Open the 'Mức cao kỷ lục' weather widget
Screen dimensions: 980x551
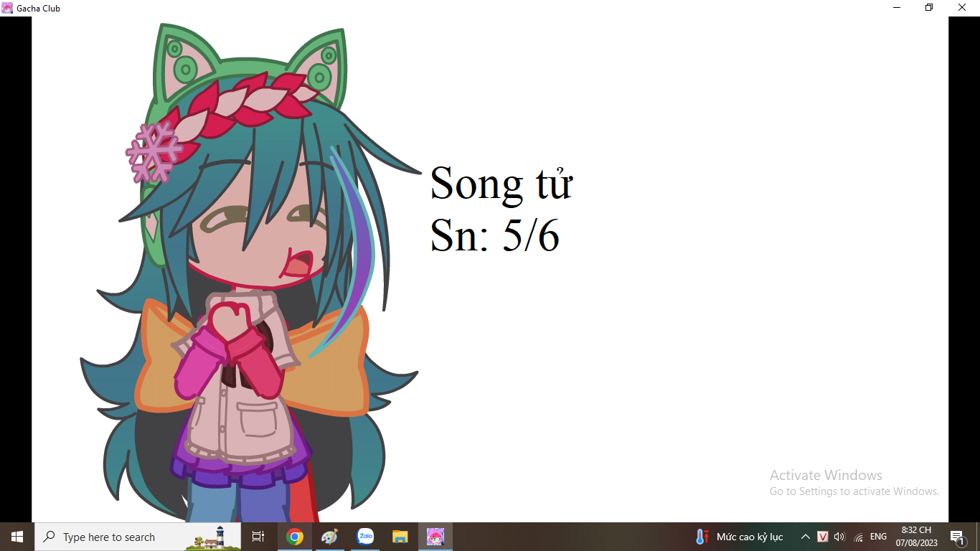pos(739,537)
